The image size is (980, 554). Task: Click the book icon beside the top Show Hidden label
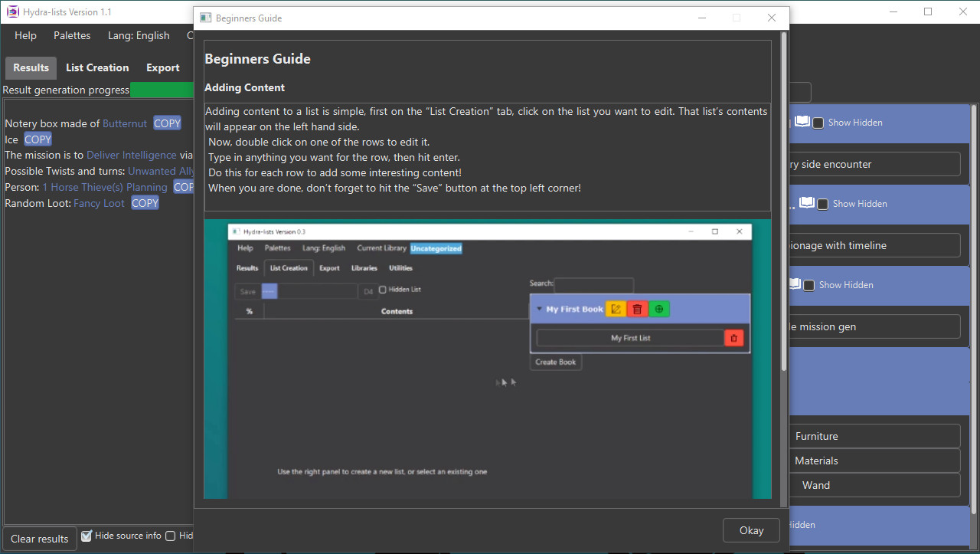click(x=801, y=121)
